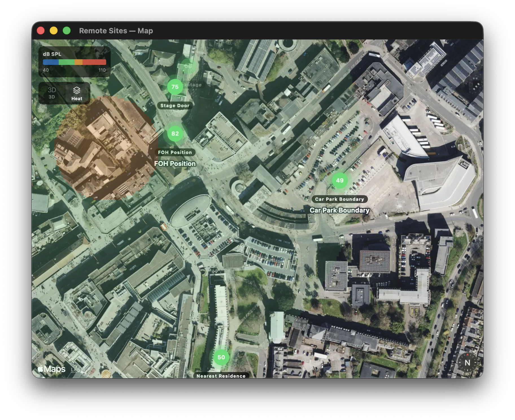Select the 49 dB Car Park marker
This screenshot has width=515, height=420.
click(x=340, y=180)
